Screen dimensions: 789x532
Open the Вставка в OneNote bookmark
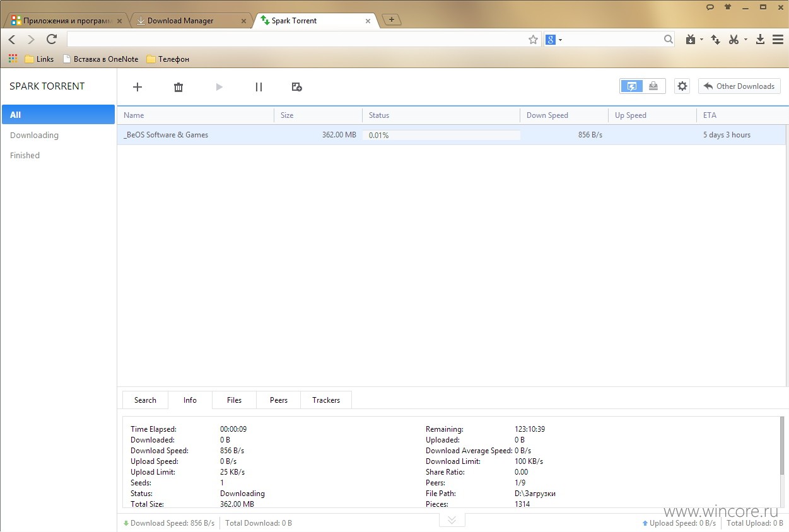(100, 59)
